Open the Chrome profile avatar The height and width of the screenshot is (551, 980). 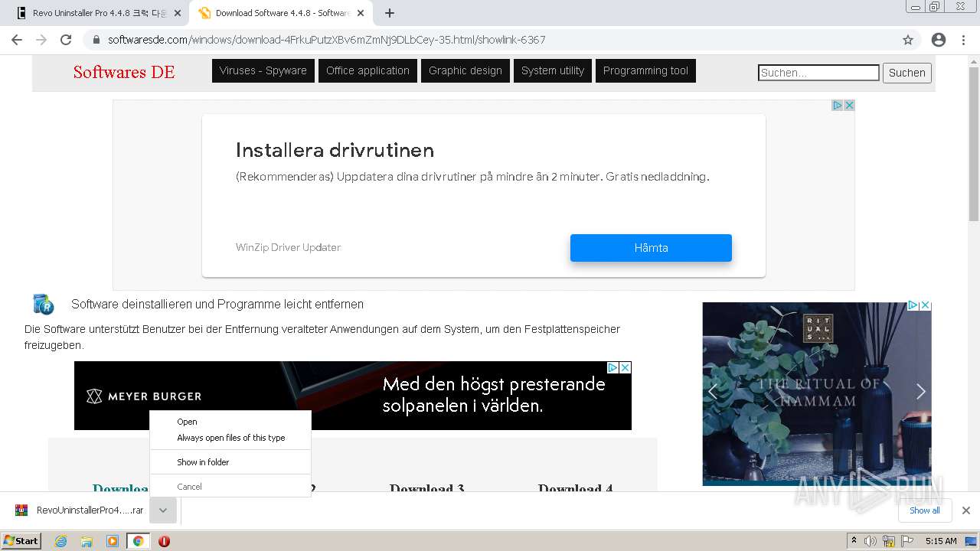click(939, 40)
